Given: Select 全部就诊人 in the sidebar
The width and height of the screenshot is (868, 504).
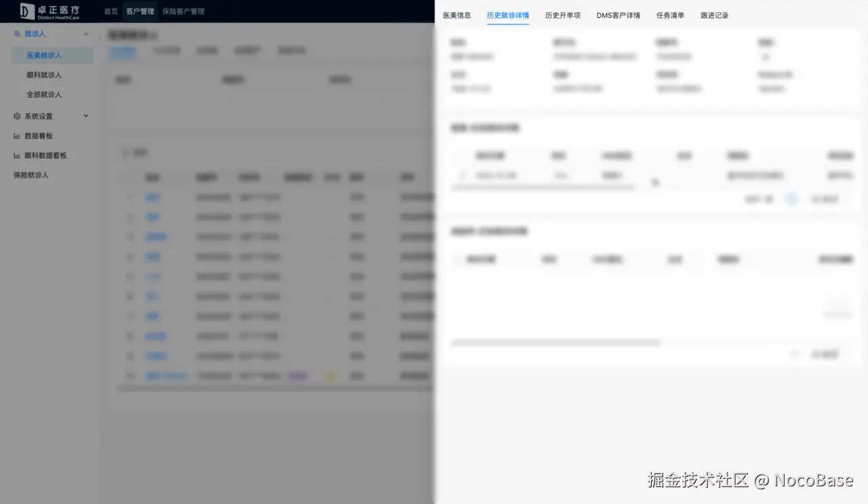Looking at the screenshot, I should [44, 94].
